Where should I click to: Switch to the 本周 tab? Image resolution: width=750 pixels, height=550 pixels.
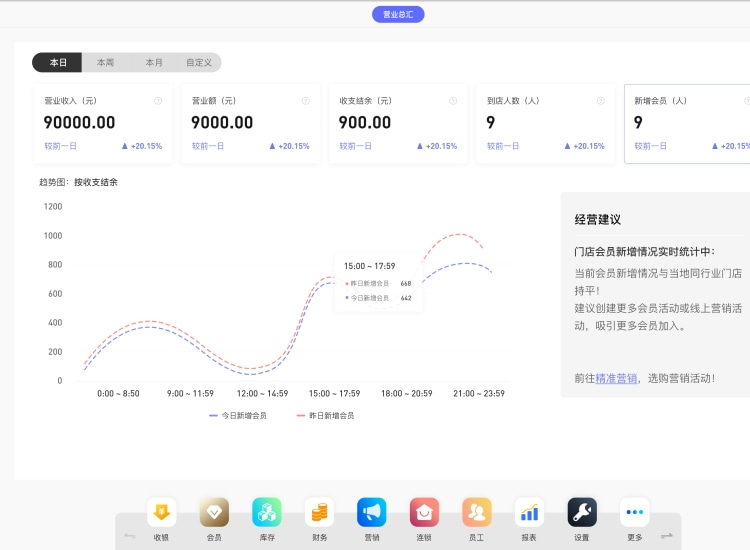click(x=105, y=62)
